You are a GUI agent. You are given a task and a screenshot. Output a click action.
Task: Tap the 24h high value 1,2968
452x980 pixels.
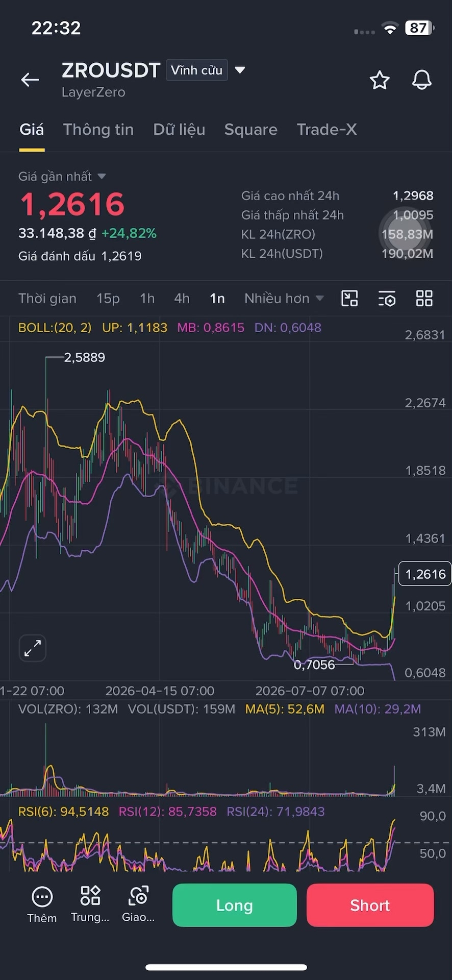tap(413, 196)
